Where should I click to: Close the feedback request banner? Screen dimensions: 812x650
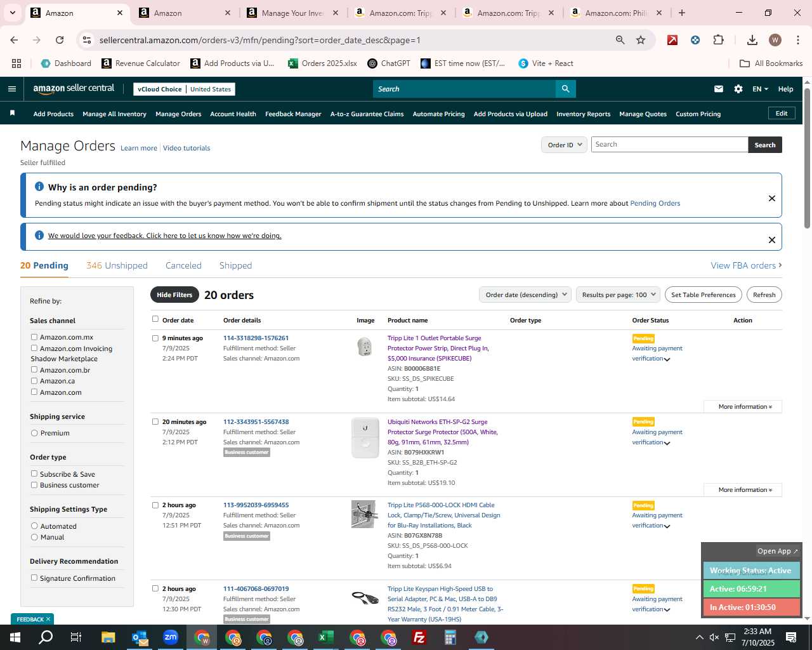[x=772, y=240]
